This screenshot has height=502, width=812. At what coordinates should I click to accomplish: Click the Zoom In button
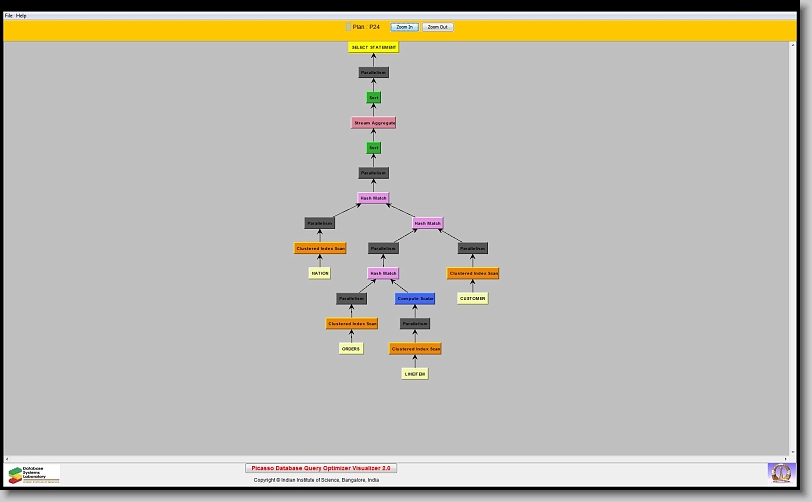(404, 27)
